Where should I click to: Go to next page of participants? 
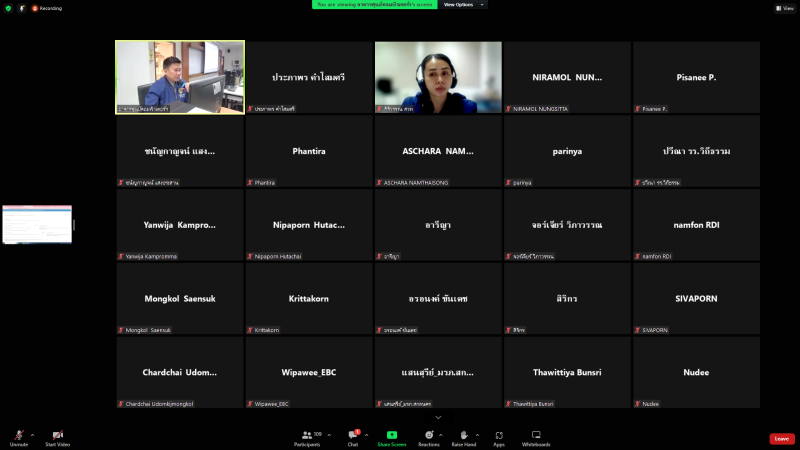438,417
